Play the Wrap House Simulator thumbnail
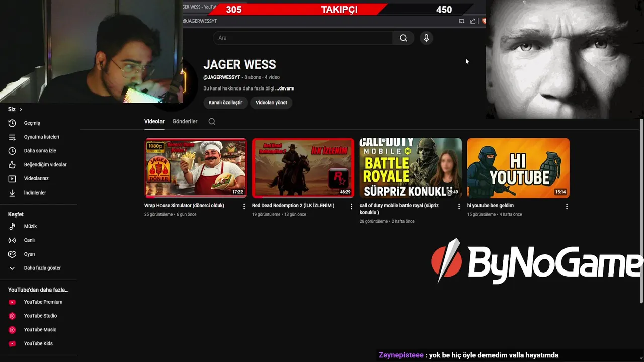This screenshot has width=644, height=362. (196, 168)
